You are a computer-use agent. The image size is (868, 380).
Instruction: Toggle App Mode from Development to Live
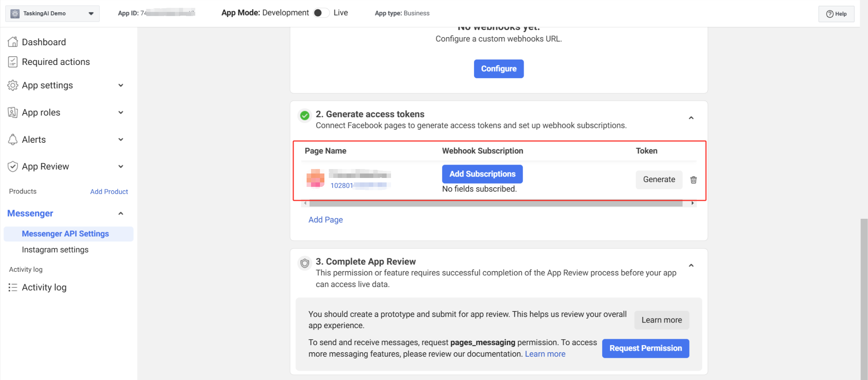coord(321,13)
